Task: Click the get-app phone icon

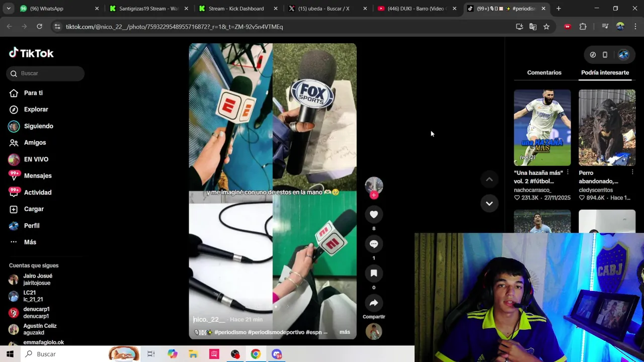Action: 605,55
